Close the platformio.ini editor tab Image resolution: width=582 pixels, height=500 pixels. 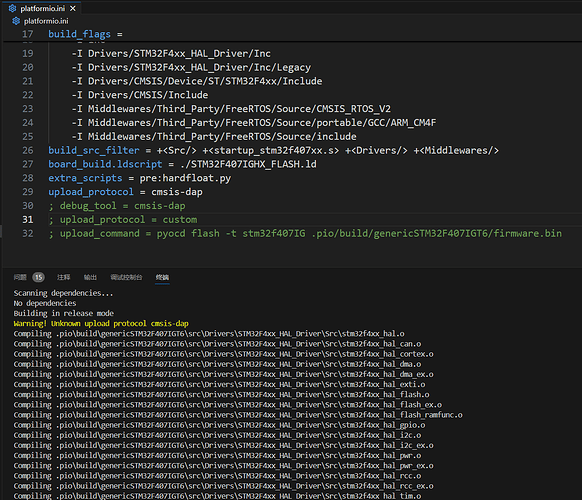73,8
